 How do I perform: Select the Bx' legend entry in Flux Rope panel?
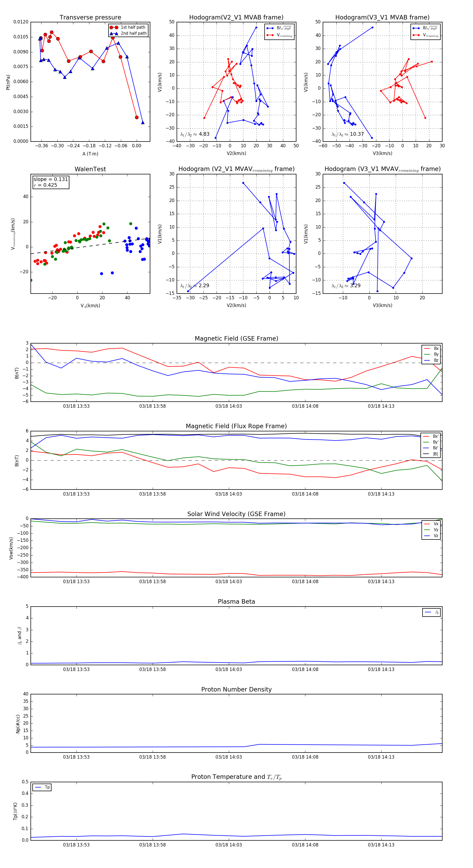[x=431, y=436]
